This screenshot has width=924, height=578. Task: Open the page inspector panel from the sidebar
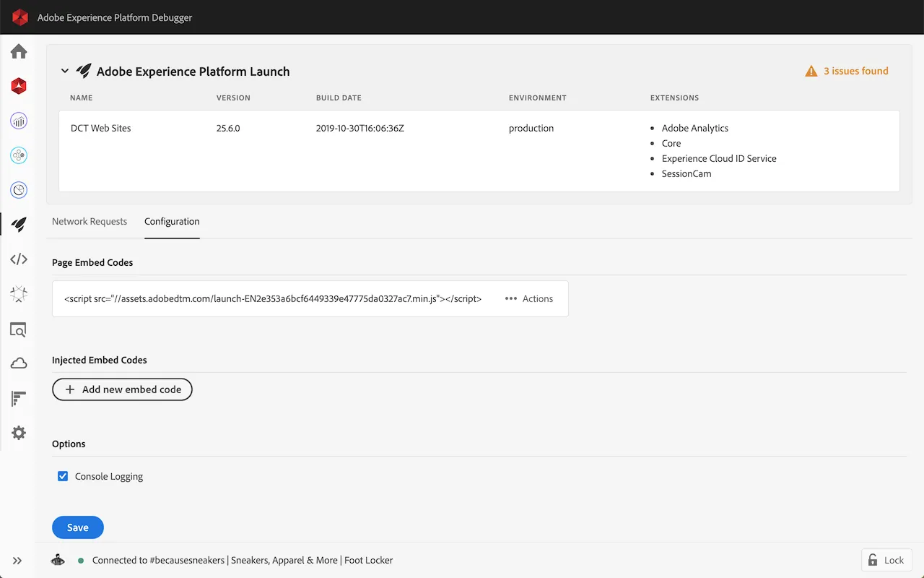pos(18,329)
